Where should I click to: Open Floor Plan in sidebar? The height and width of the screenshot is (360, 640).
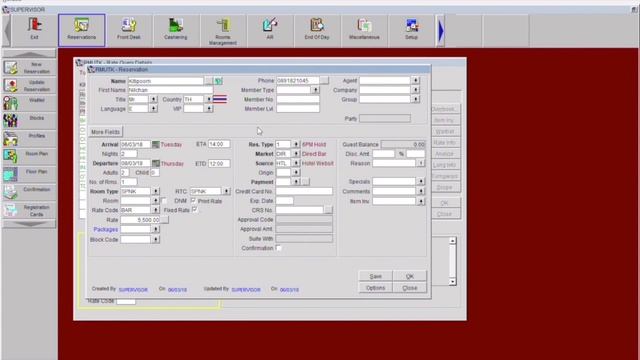coord(29,175)
